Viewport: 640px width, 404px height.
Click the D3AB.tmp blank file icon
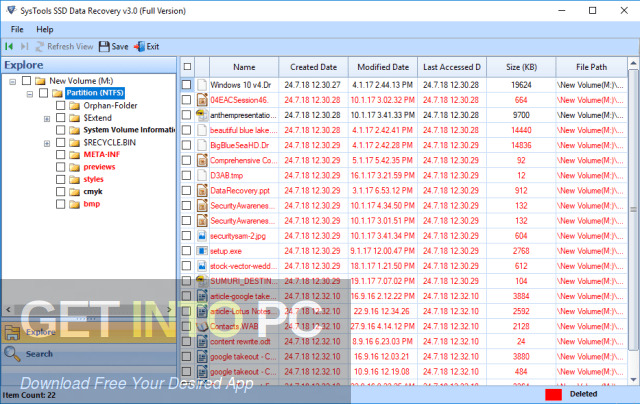[x=202, y=175]
